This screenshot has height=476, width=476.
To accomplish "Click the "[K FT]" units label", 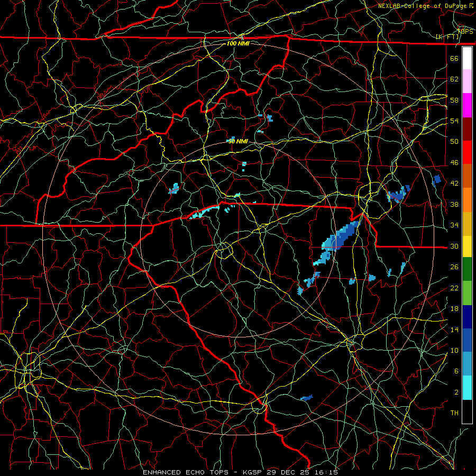I will (x=447, y=36).
